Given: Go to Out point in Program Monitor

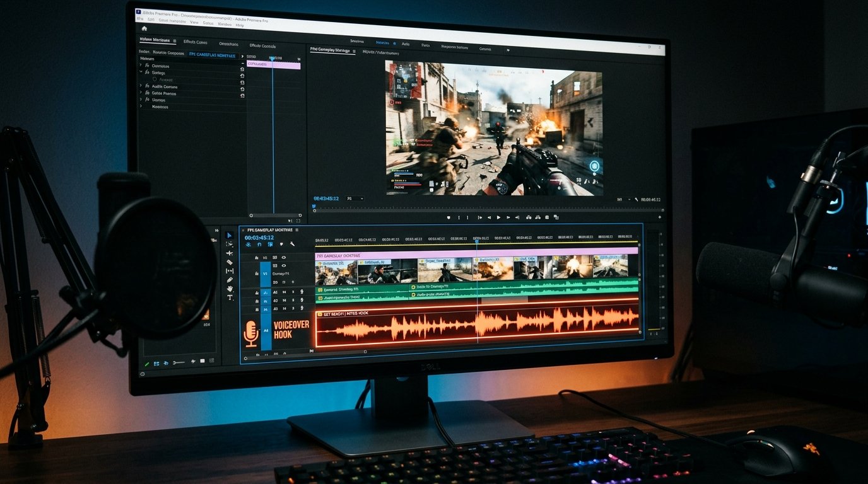Looking at the screenshot, I should click(517, 217).
